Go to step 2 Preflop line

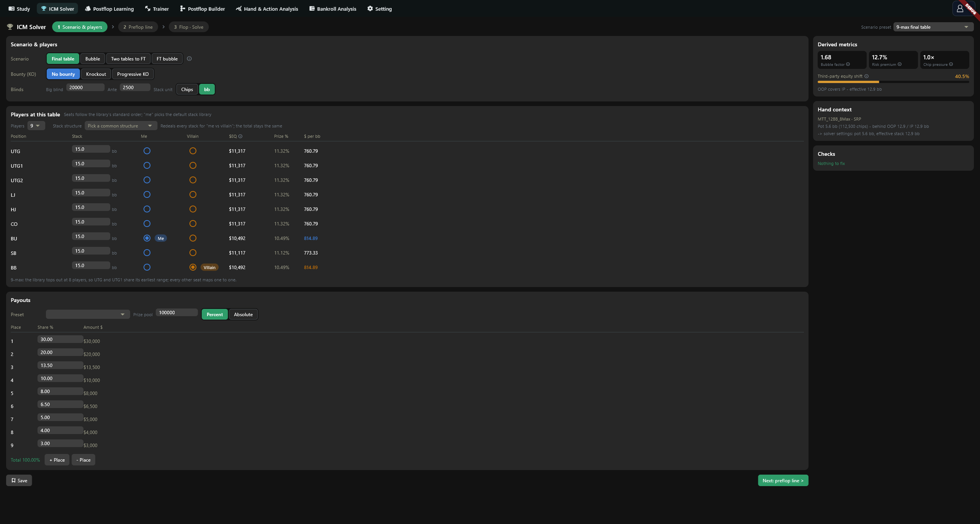coord(138,27)
